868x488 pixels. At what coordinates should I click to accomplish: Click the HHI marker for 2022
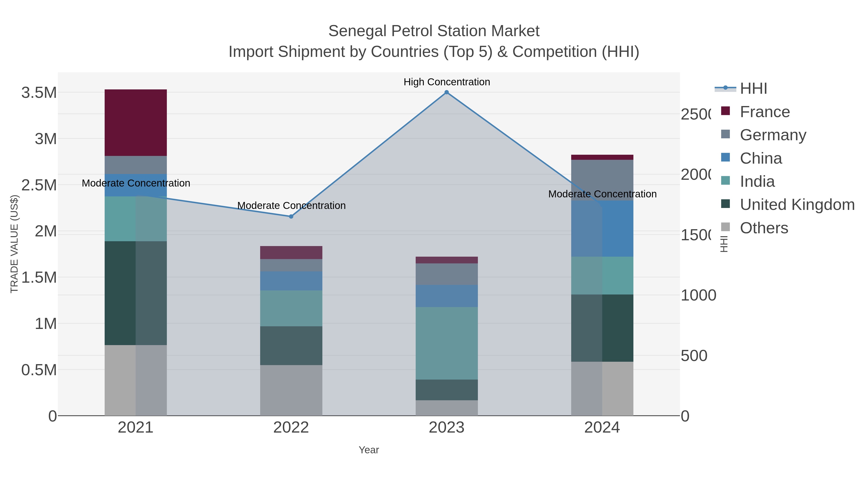[x=291, y=217]
